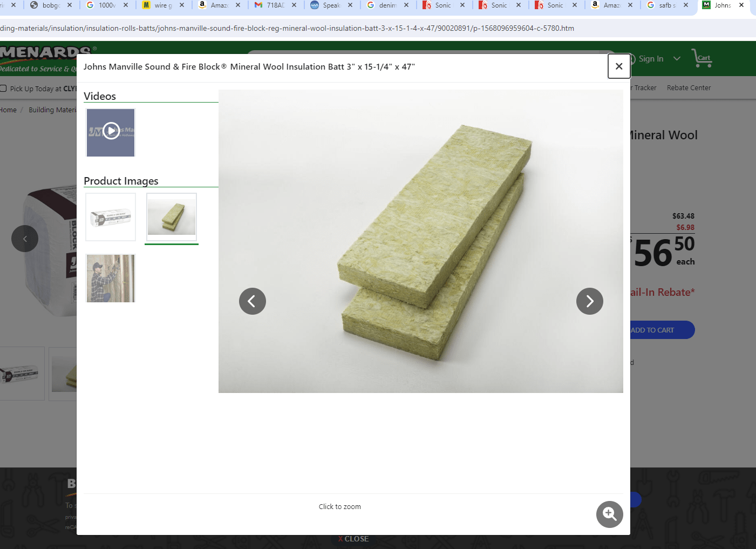Click the $6.98 rebate amount text
756x549 pixels.
click(685, 227)
